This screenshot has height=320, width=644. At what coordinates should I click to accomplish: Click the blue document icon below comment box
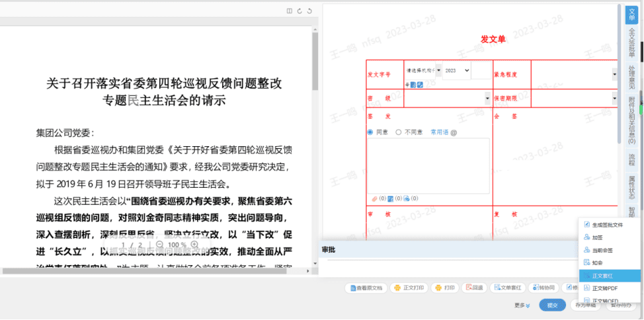390,199
